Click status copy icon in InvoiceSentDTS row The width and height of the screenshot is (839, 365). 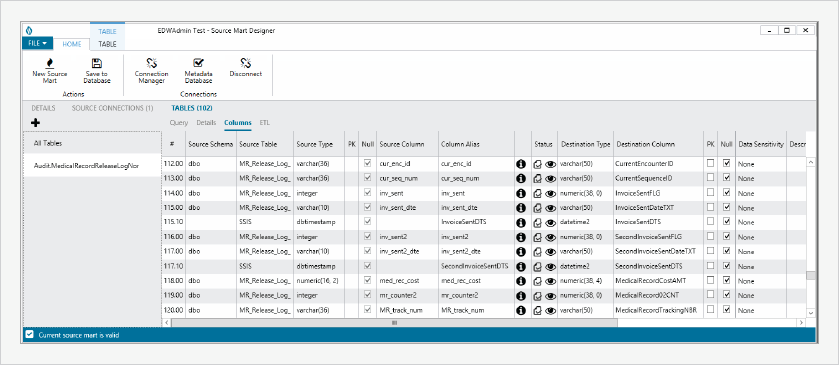coord(538,223)
